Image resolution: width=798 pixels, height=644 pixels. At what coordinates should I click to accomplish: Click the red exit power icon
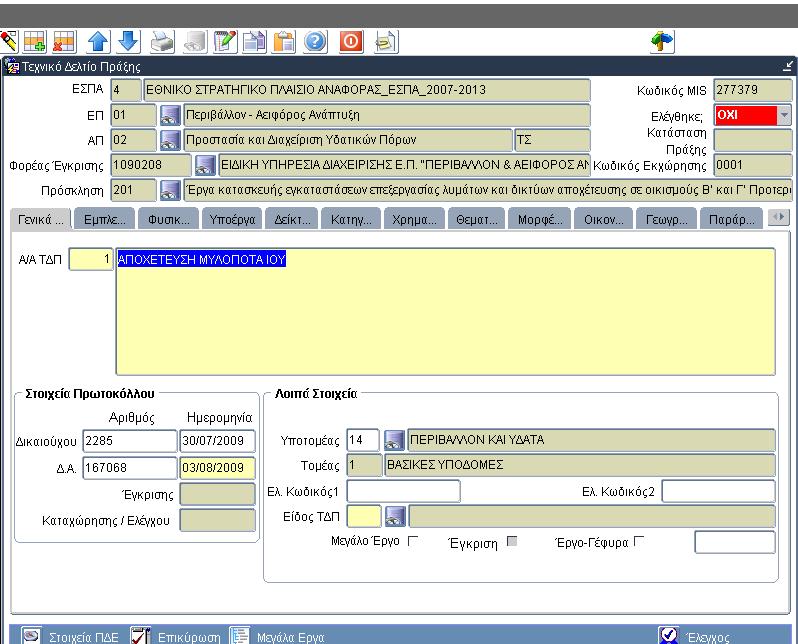pyautogui.click(x=351, y=41)
